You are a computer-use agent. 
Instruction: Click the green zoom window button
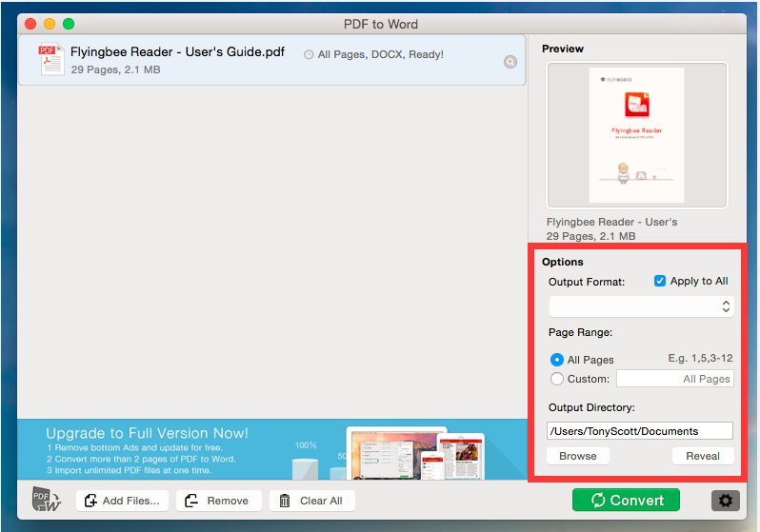[x=69, y=24]
